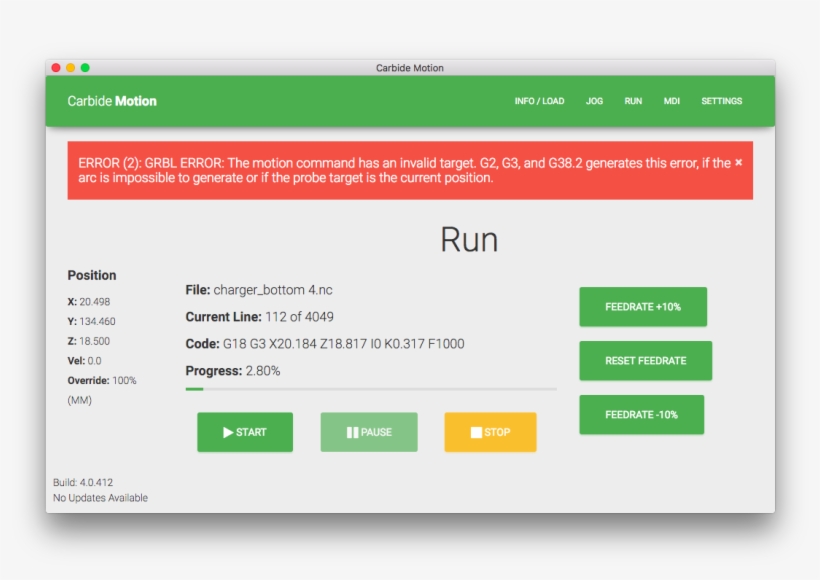Maximize window with green title button
Screen dimensions: 820x580
click(x=85, y=67)
